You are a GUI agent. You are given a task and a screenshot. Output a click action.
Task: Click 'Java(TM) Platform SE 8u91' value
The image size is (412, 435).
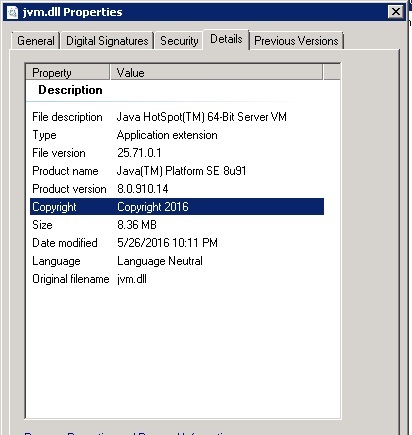tap(181, 171)
